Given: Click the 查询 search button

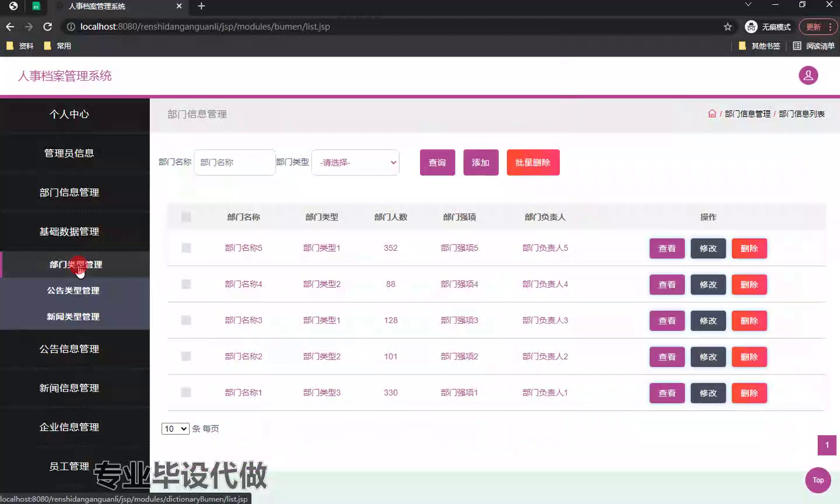Looking at the screenshot, I should pyautogui.click(x=437, y=162).
